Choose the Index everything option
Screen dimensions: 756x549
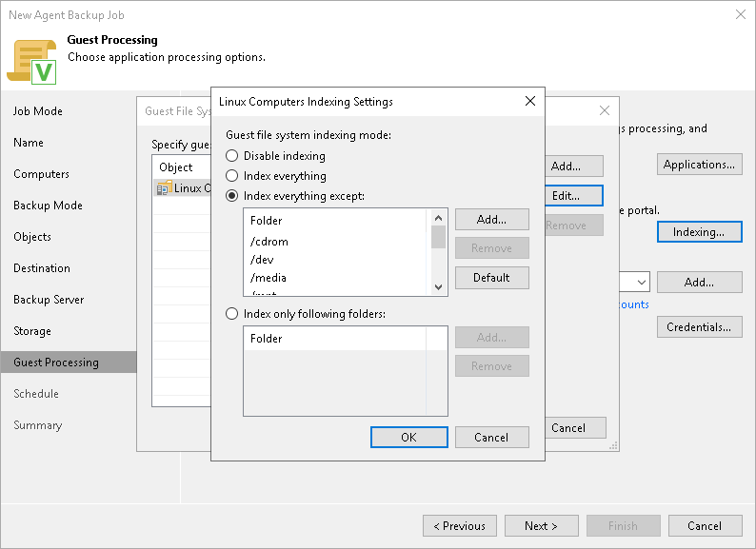(x=232, y=176)
